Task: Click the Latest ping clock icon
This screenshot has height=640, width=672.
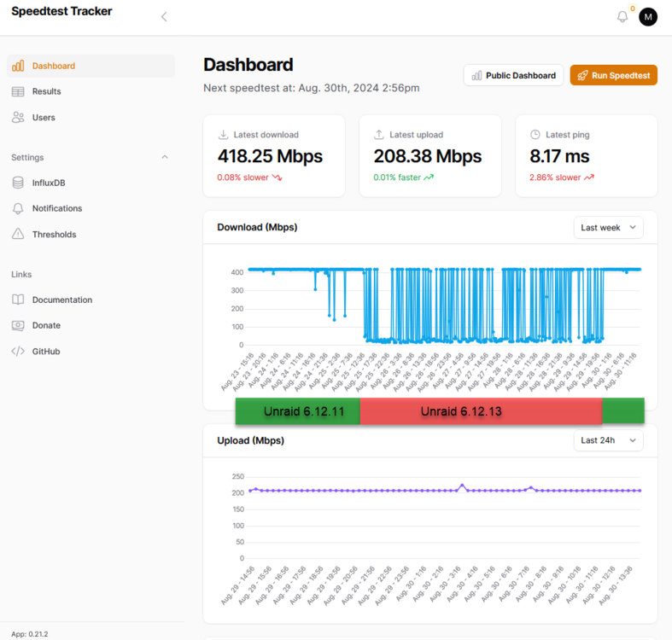Action: click(x=535, y=135)
